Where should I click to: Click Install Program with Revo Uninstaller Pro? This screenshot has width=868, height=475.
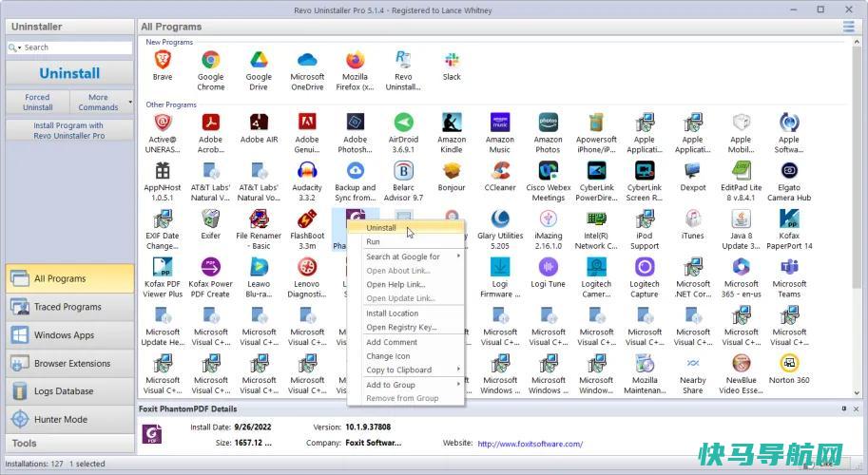click(69, 130)
